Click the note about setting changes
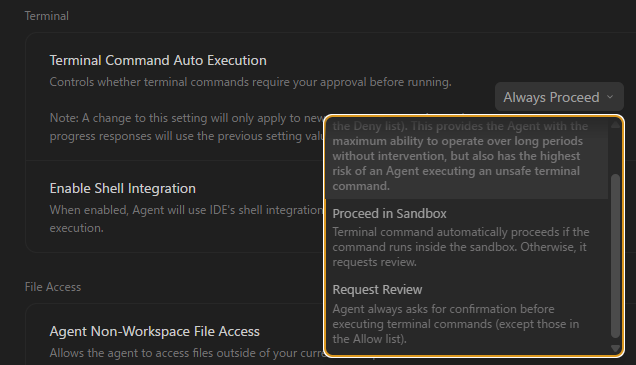 point(187,127)
